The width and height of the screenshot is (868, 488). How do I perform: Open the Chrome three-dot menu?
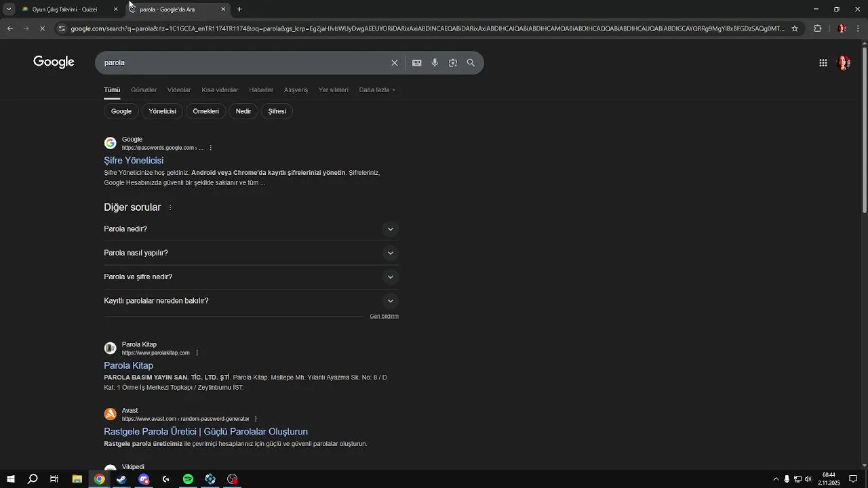point(859,28)
